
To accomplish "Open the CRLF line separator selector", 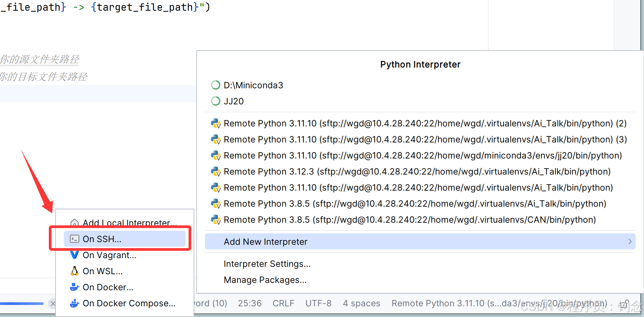I will [283, 303].
